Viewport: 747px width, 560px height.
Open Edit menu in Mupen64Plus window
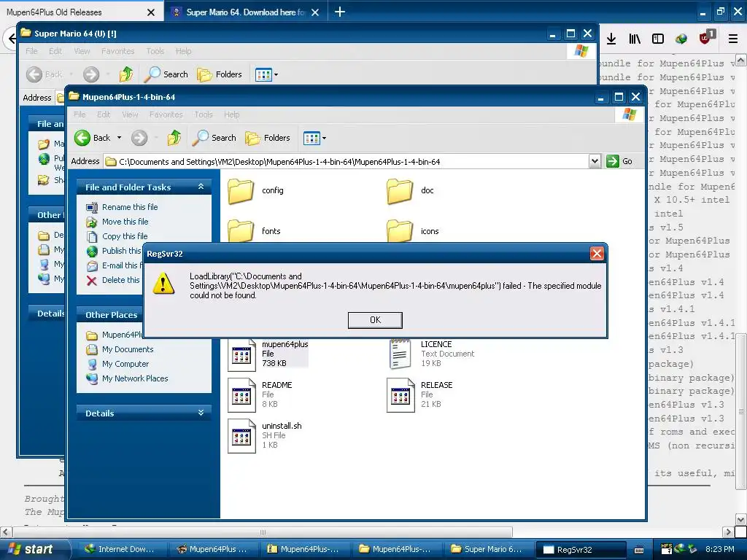point(104,114)
